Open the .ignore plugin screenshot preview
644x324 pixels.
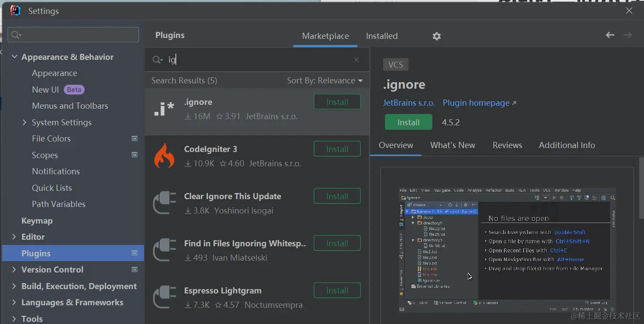click(x=507, y=250)
